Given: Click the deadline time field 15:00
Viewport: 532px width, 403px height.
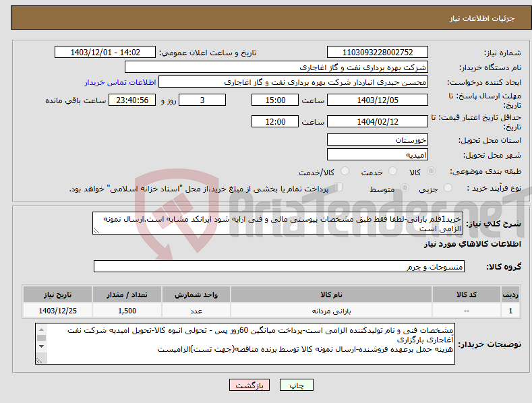Looking at the screenshot, I should point(275,100).
